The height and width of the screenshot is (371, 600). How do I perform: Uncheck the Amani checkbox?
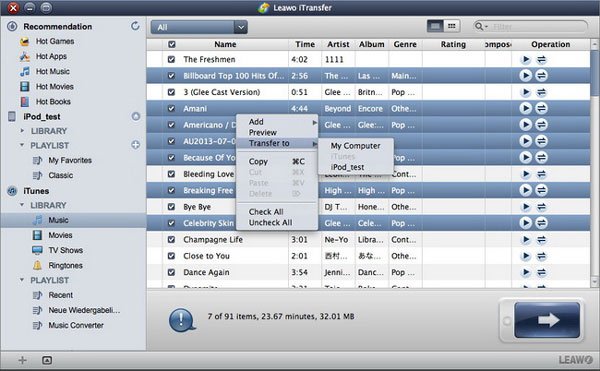point(171,109)
